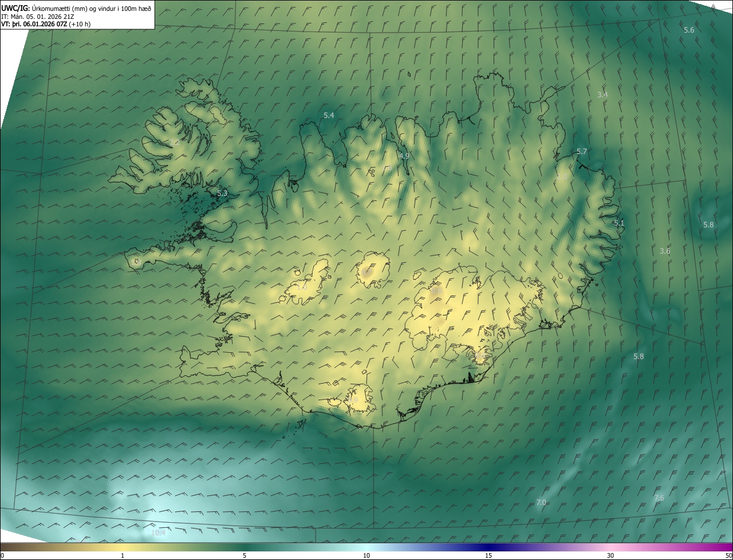733x560 pixels.
Task: Click the 5.3 value label on the map
Action: coord(222,194)
